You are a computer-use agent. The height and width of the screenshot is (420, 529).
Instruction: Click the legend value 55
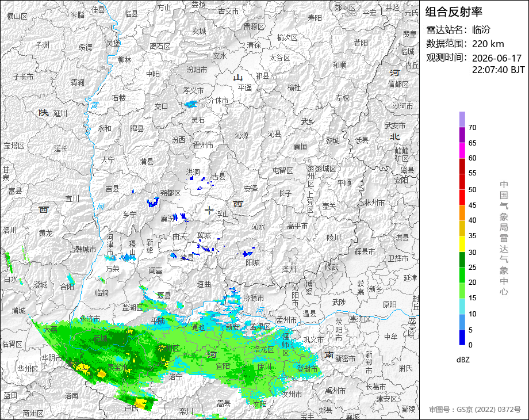[x=472, y=173]
